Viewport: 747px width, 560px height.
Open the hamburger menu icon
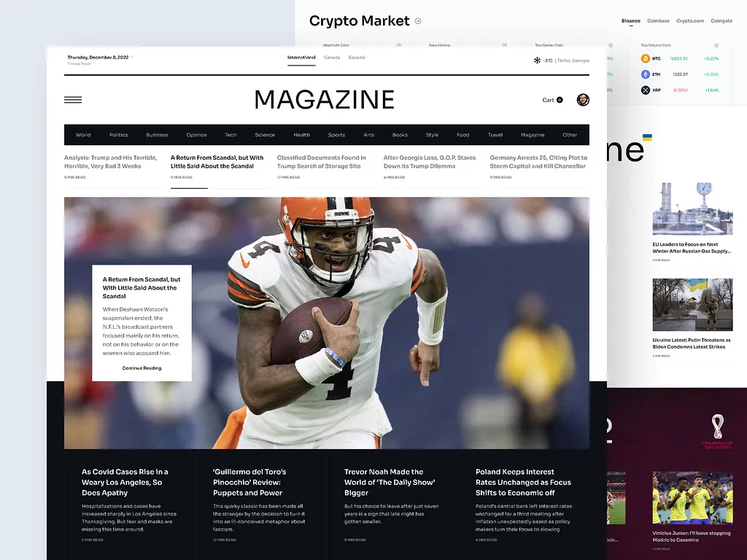pos(73,100)
